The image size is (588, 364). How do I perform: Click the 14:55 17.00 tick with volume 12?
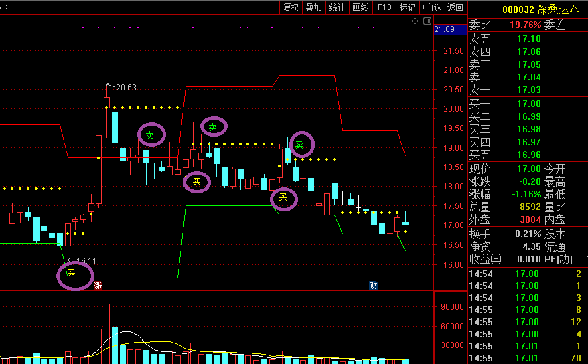pyautogui.click(x=525, y=322)
